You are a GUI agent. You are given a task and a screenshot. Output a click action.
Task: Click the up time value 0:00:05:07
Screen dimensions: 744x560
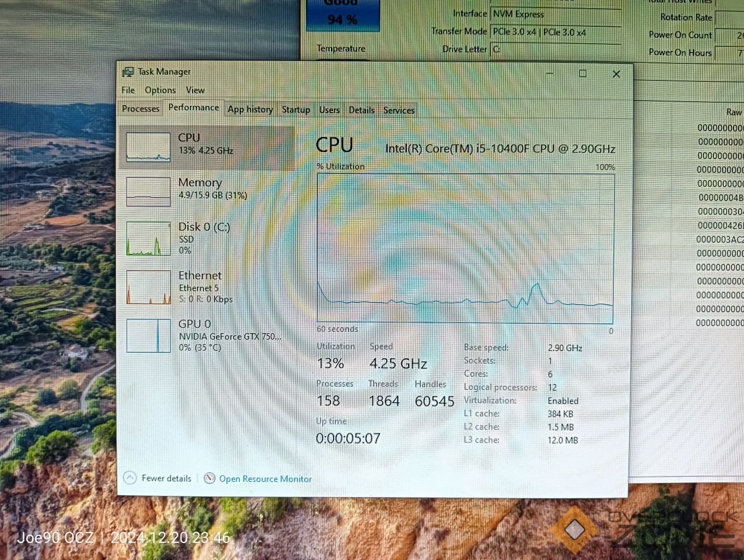pos(348,438)
